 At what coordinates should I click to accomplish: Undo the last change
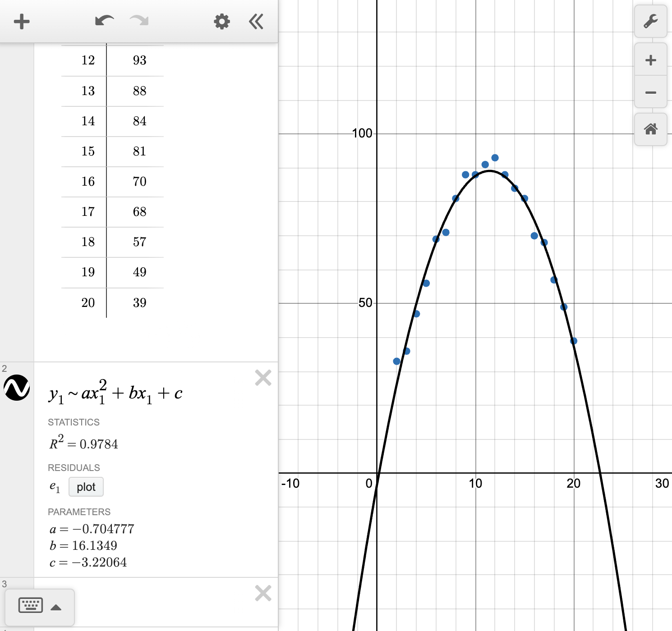[104, 21]
